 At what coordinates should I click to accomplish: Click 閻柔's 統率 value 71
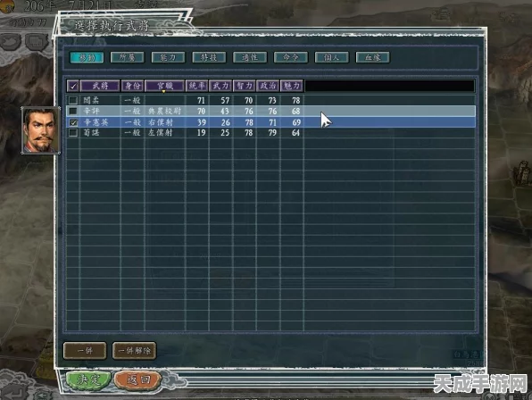pyautogui.click(x=201, y=100)
